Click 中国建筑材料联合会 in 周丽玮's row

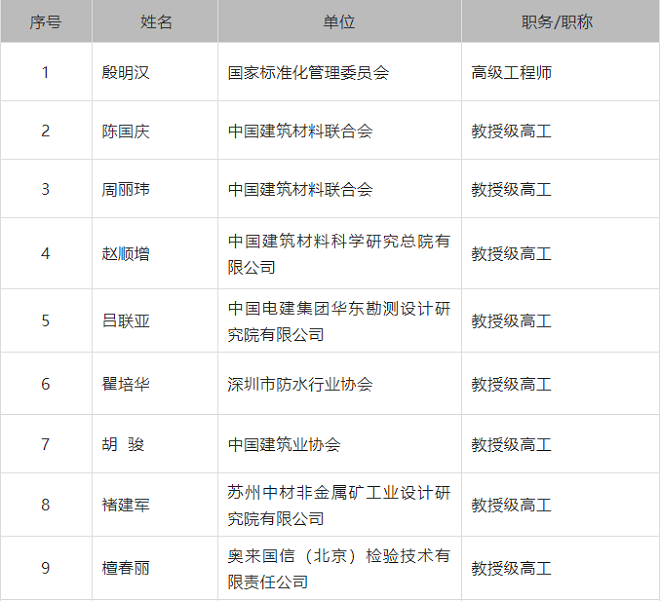point(300,189)
